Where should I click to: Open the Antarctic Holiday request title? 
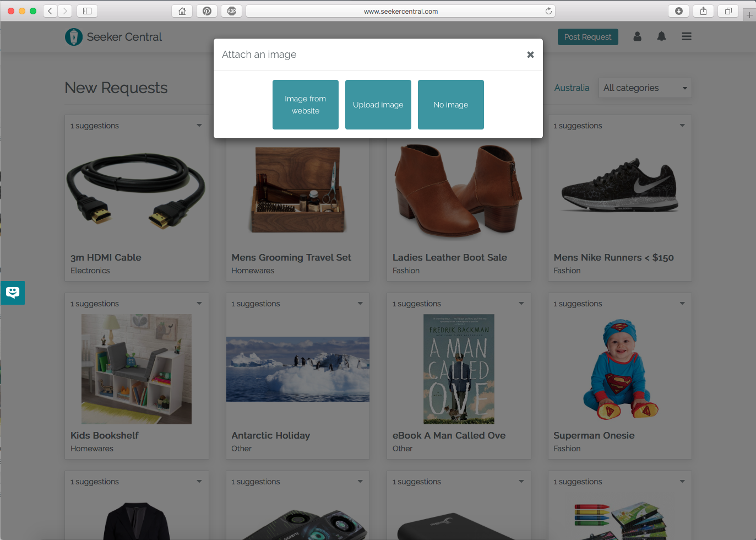[271, 435]
